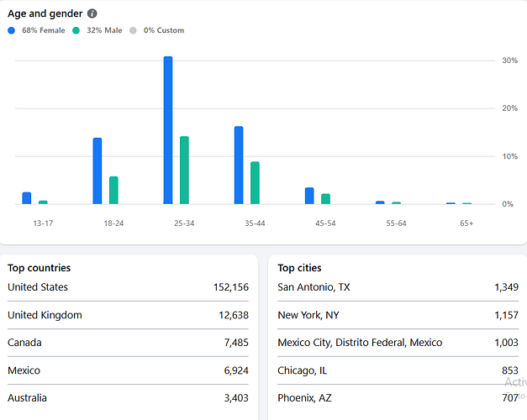Click the 65+ age group label
Image resolution: width=527 pixels, height=420 pixels.
(x=466, y=223)
